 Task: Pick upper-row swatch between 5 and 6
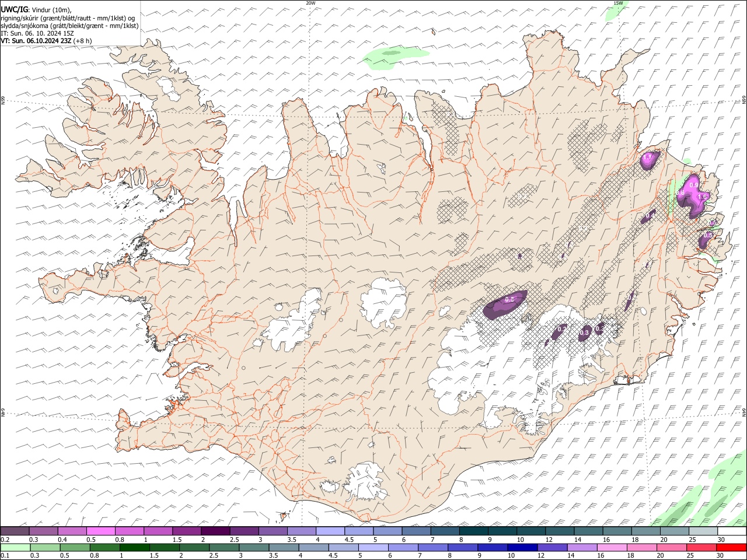pyautogui.click(x=387, y=531)
